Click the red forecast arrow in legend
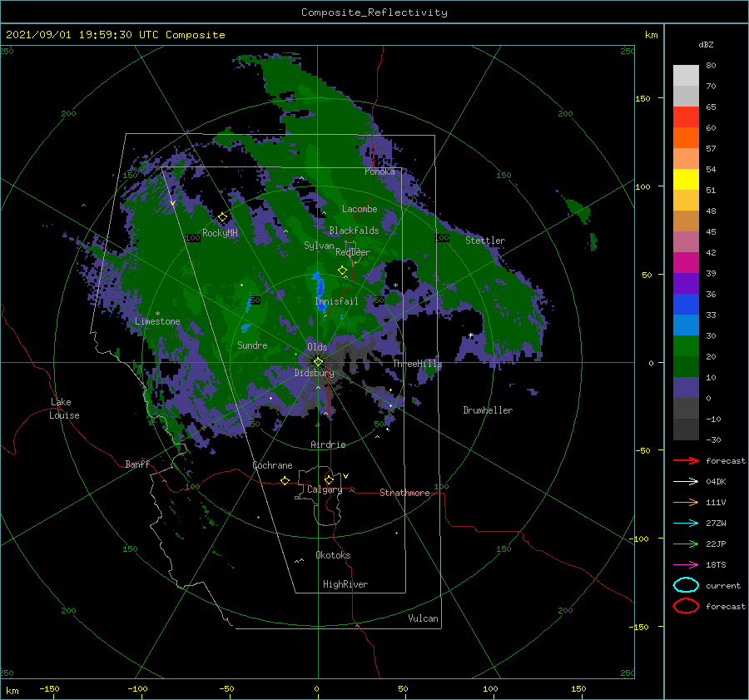Image resolution: width=749 pixels, height=700 pixels. [686, 460]
